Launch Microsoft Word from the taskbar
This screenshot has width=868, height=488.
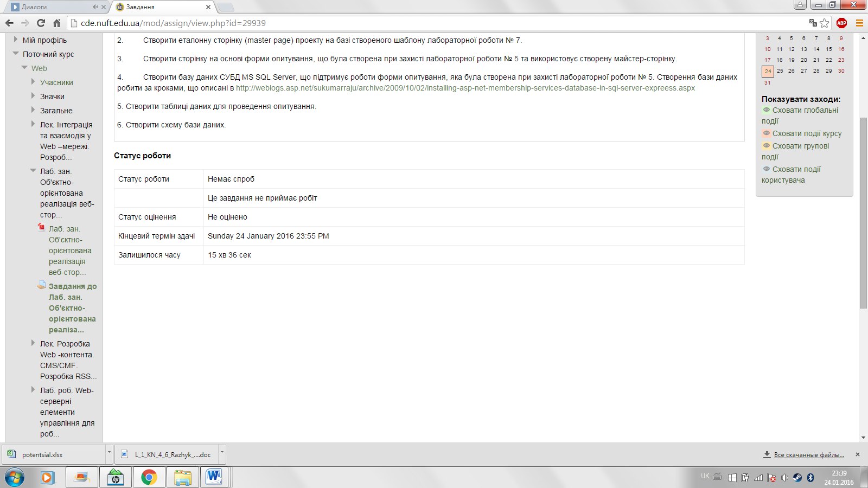[214, 477]
